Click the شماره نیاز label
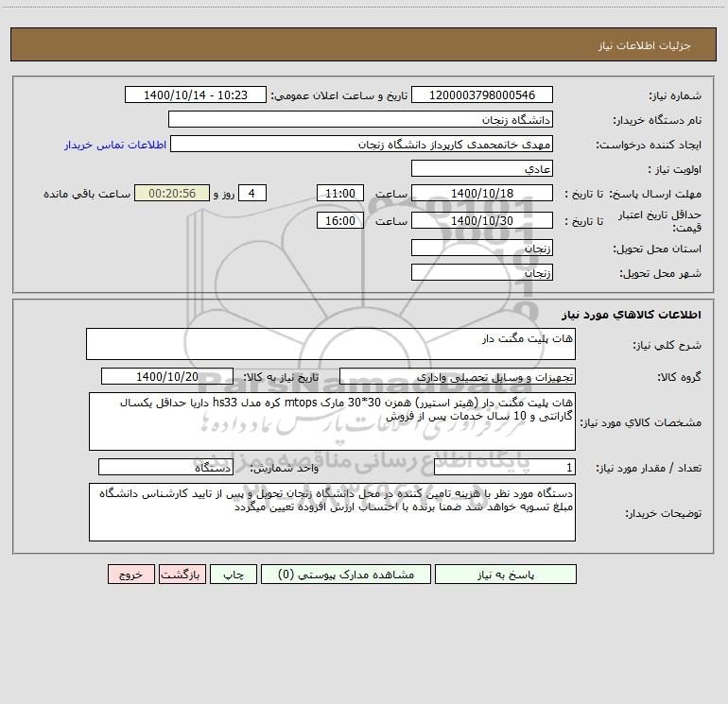Screen dimensions: 728x704 point(675,95)
